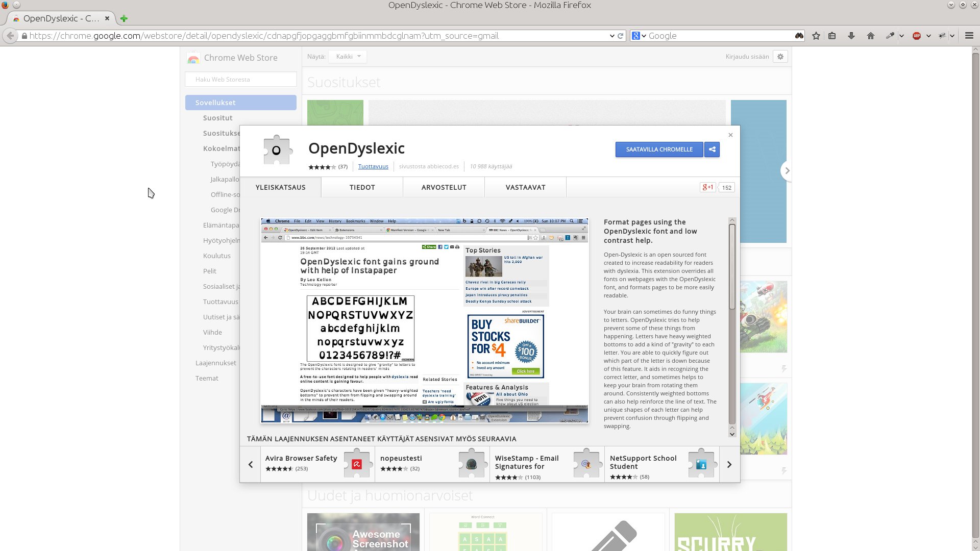Viewport: 980px width, 551px height.
Task: Open the Downloads arrow icon
Action: pyautogui.click(x=851, y=36)
